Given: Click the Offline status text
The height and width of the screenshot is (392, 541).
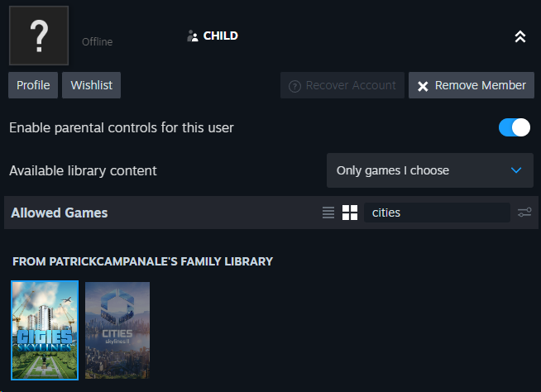Looking at the screenshot, I should (97, 42).
